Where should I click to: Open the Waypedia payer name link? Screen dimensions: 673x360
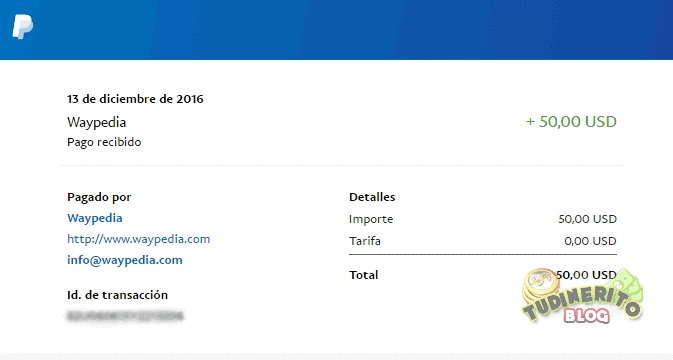95,218
